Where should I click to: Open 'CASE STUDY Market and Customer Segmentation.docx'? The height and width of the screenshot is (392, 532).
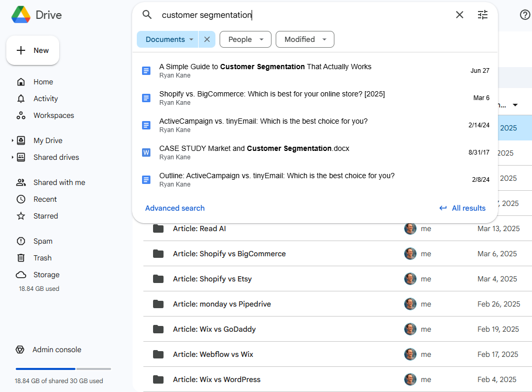pyautogui.click(x=315, y=153)
